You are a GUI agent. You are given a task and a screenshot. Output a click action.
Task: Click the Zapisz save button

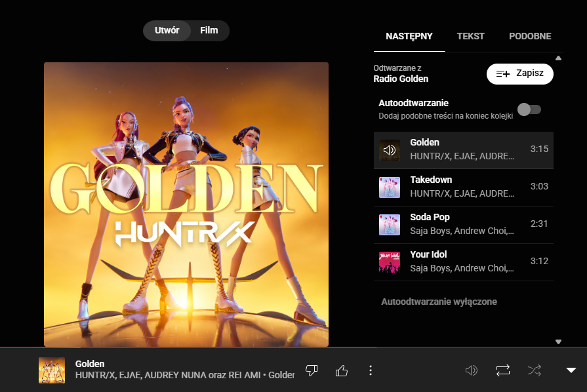tap(519, 74)
